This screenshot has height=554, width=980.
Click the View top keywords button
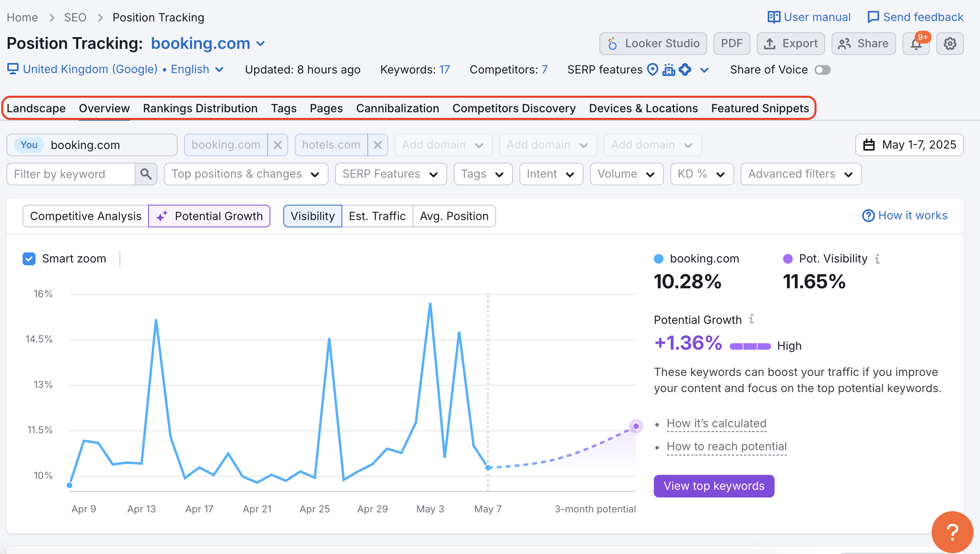tap(714, 486)
